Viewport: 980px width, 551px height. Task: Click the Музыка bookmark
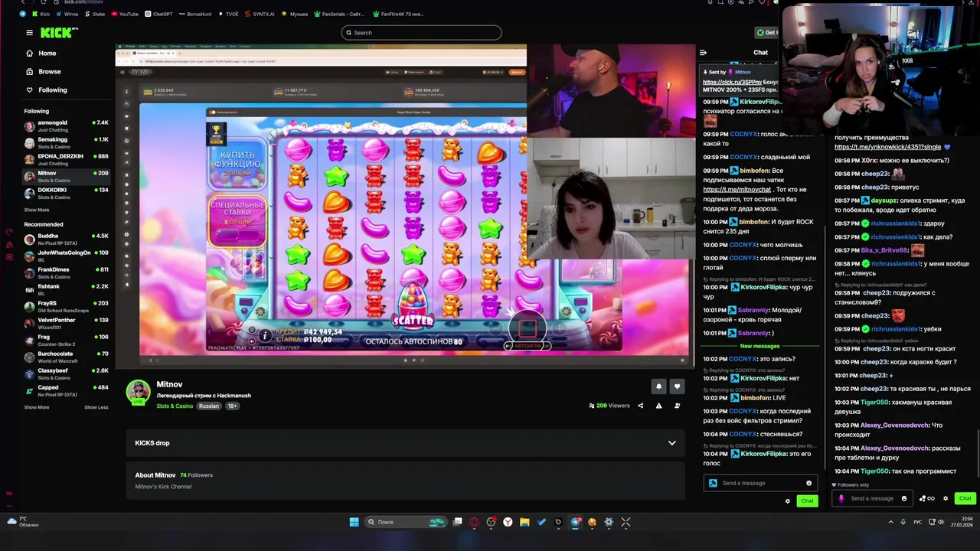pos(295,14)
